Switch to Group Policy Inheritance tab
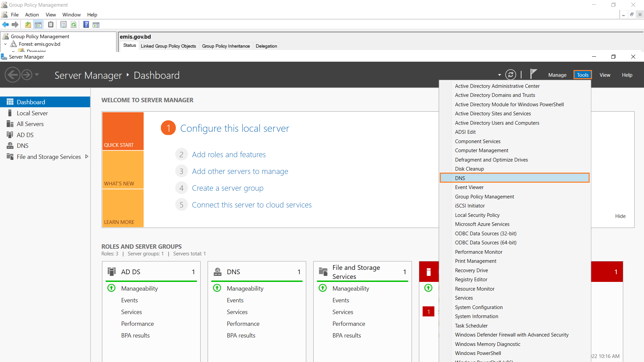This screenshot has width=644, height=362. [226, 46]
